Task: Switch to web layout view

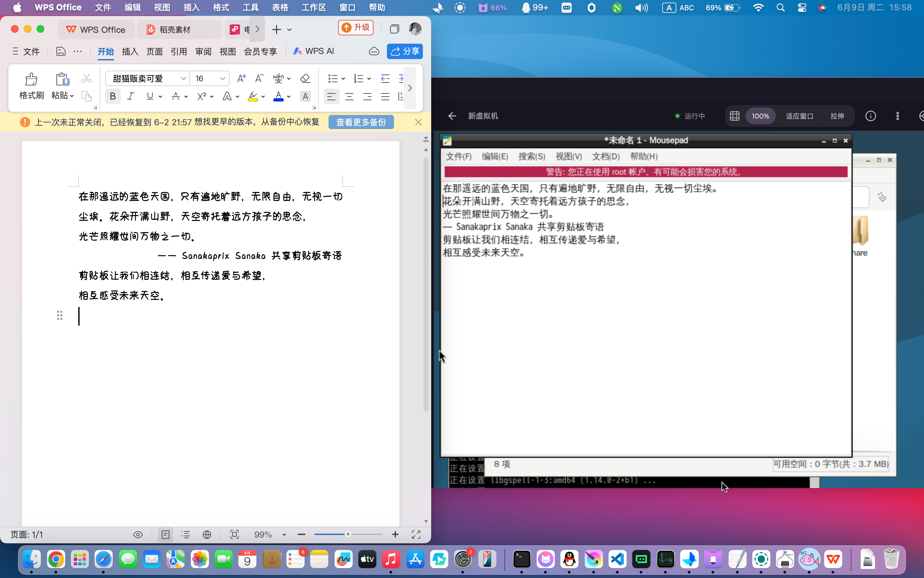Action: click(x=207, y=534)
